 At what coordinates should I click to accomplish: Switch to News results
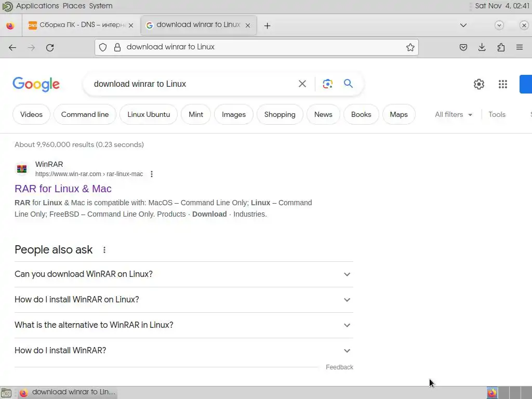(323, 115)
